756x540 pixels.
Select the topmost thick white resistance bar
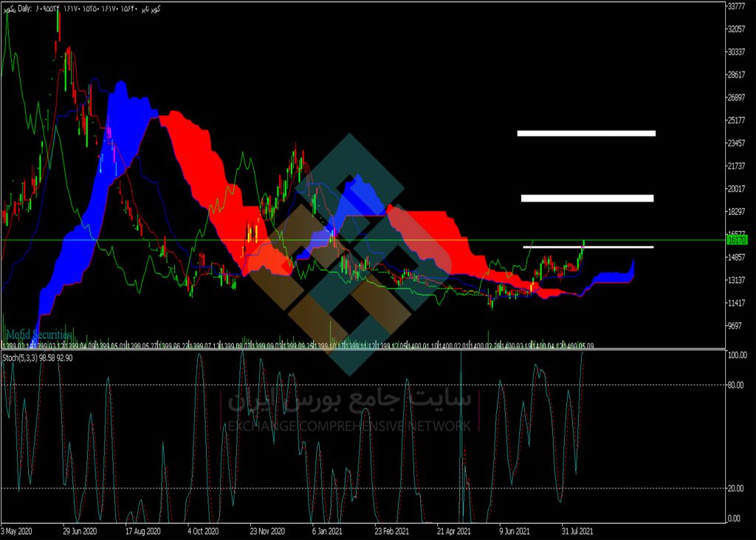point(586,133)
